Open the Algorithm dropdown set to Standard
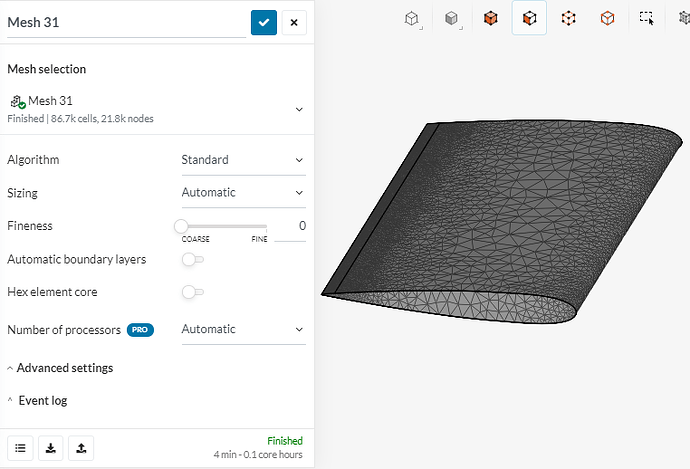 click(x=243, y=160)
